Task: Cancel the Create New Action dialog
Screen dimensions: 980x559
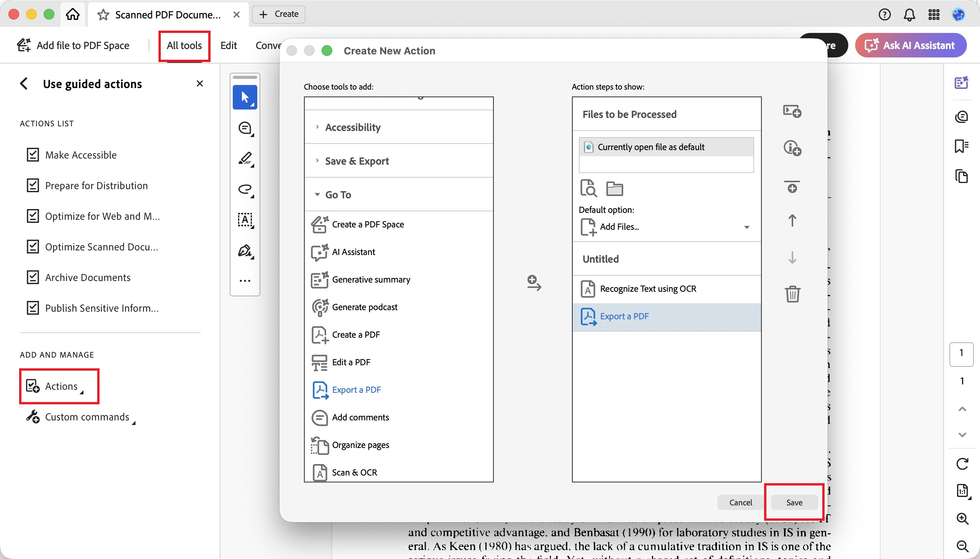Action: pyautogui.click(x=740, y=502)
